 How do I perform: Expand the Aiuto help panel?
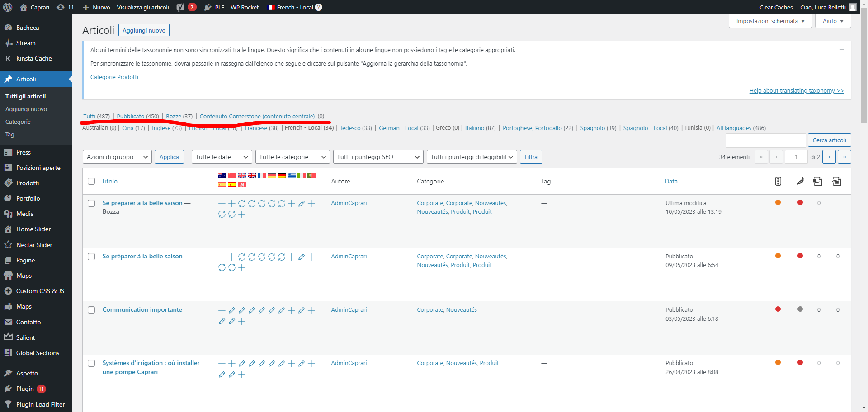[833, 21]
